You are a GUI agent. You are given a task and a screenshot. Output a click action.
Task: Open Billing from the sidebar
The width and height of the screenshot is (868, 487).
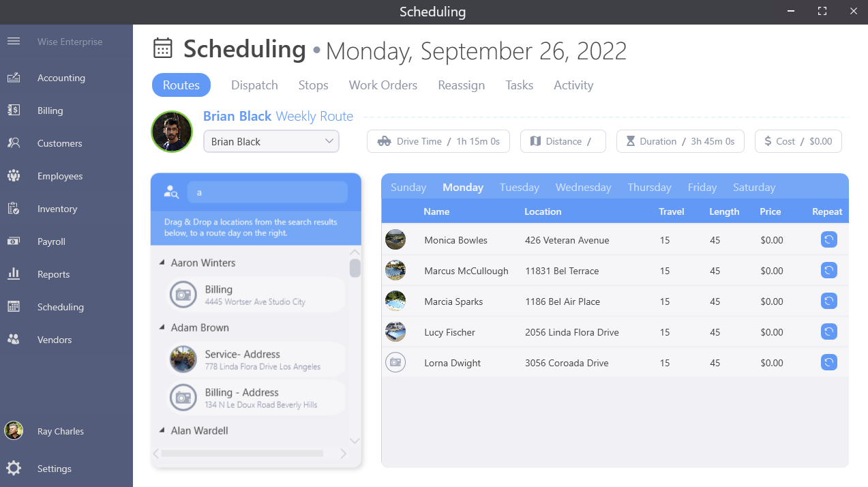tap(14, 110)
